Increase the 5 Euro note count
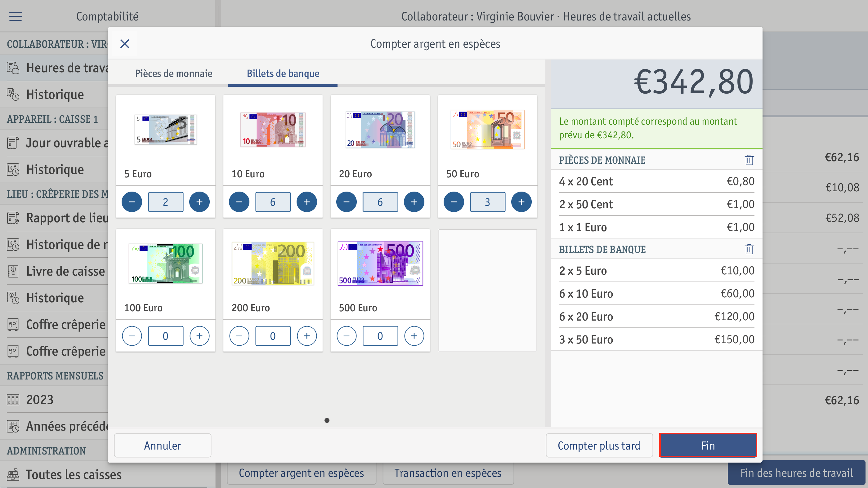 click(x=199, y=202)
